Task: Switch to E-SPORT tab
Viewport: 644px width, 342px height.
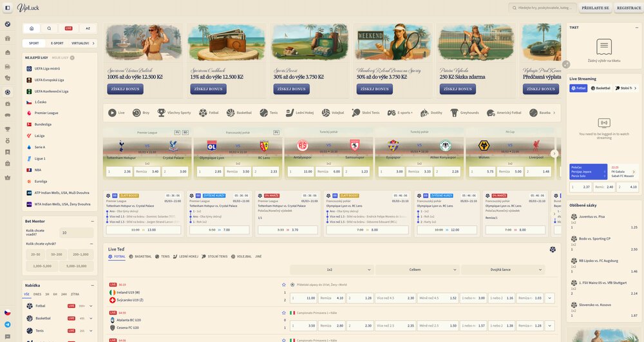Action: pyautogui.click(x=57, y=43)
